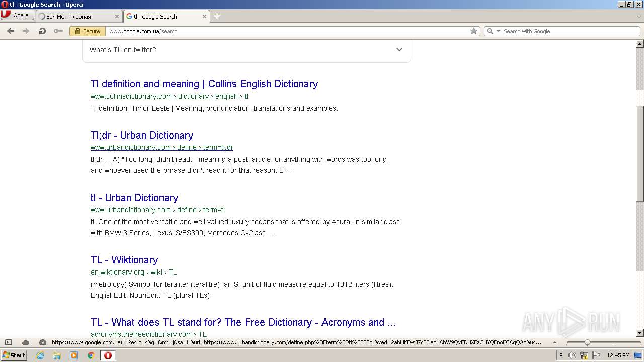Image resolution: width=644 pixels, height=362 pixels.
Task: Switch to the BorkMC tab
Action: pyautogui.click(x=74, y=16)
